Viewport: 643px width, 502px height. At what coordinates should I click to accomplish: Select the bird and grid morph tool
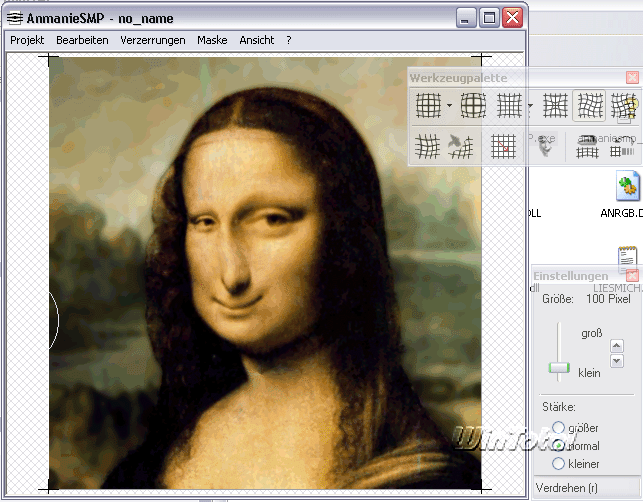coord(461,147)
